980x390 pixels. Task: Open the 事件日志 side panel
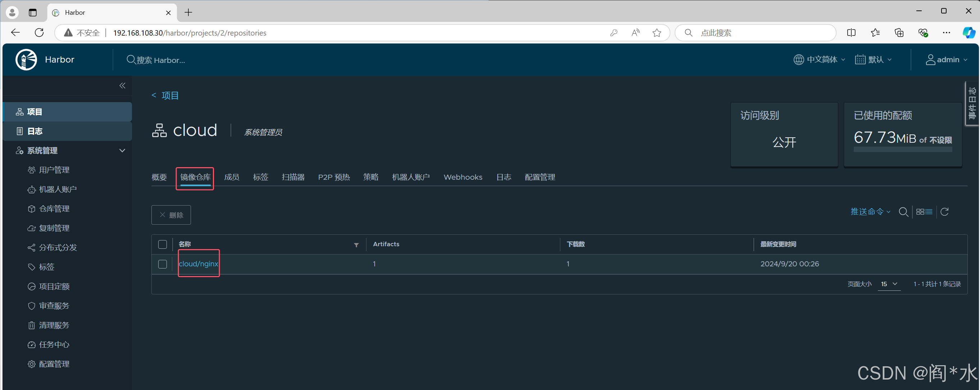pyautogui.click(x=972, y=103)
